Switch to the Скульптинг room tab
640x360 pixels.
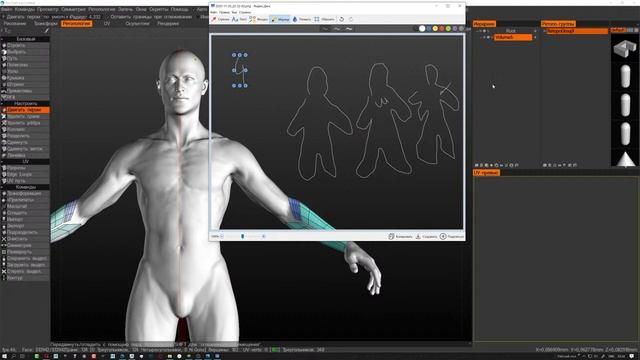pyautogui.click(x=138, y=24)
